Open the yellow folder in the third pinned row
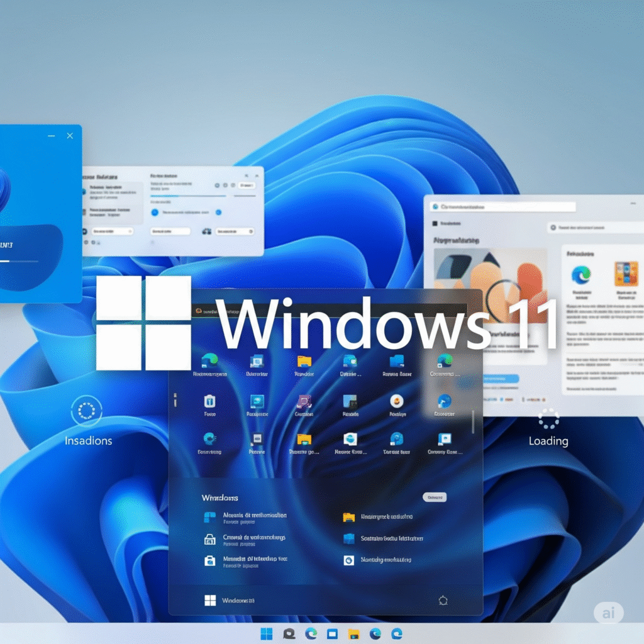Screen dimensions: 644x644 304,440
